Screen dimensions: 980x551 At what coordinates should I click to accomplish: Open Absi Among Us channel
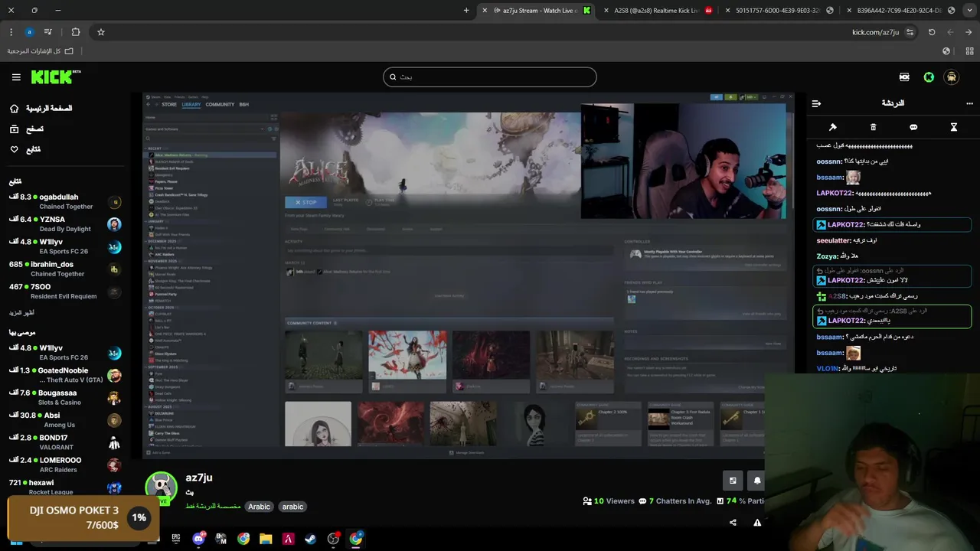coord(65,420)
